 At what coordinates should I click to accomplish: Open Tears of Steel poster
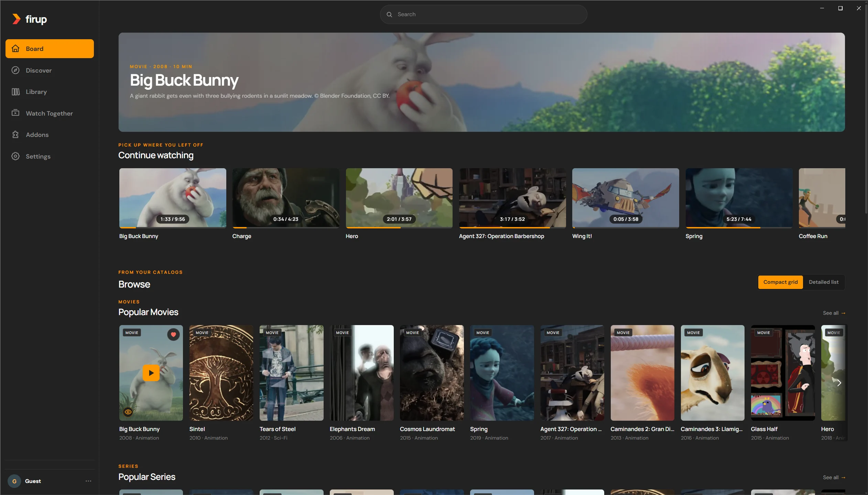point(291,373)
